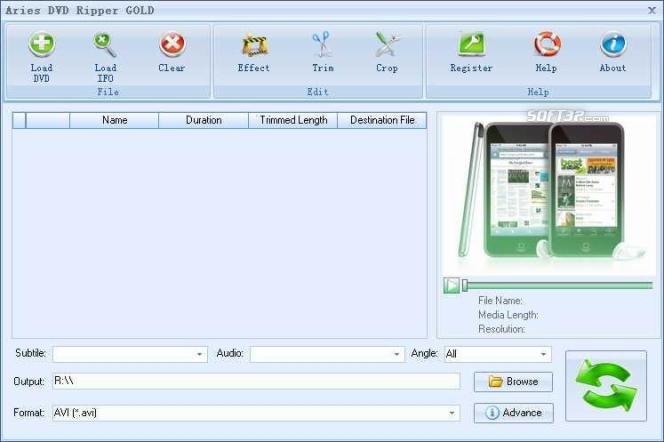Screen dimensions: 664x442
Task: Open the Angle dropdown showing All
Action: [x=498, y=354]
